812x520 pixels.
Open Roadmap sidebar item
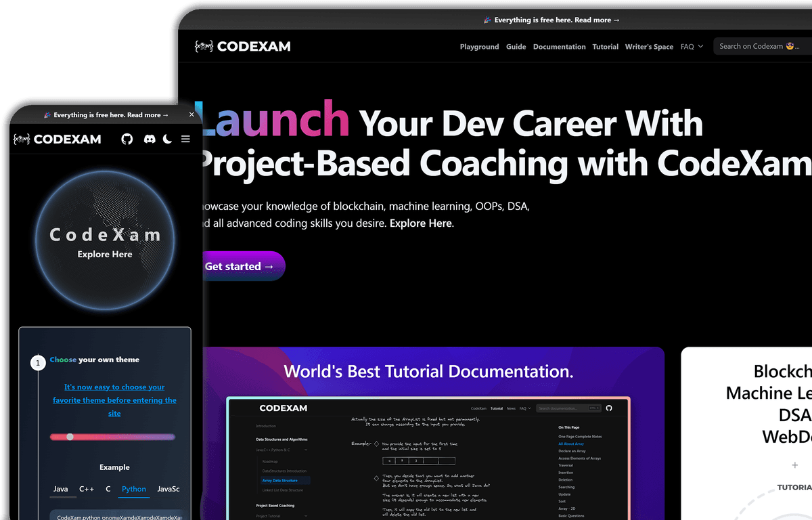[x=269, y=461]
